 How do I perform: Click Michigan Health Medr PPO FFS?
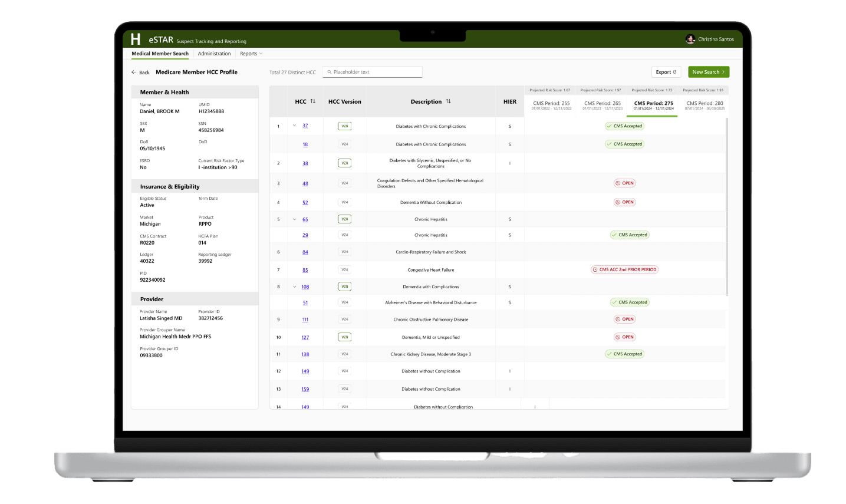[x=175, y=337]
